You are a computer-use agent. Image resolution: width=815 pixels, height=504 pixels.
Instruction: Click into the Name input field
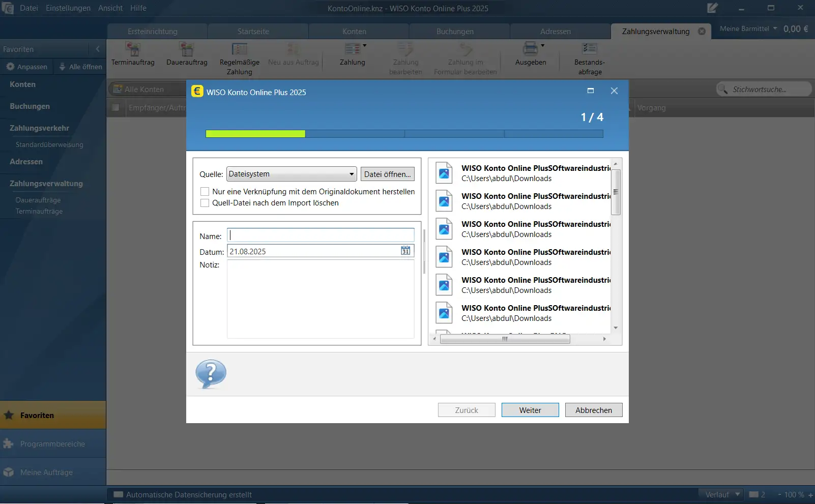click(x=321, y=235)
